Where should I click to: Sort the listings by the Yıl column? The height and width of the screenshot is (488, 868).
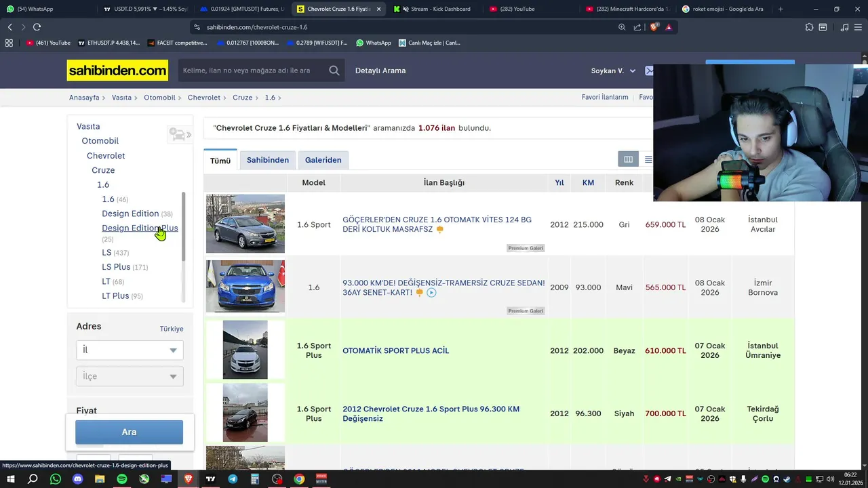(x=559, y=182)
